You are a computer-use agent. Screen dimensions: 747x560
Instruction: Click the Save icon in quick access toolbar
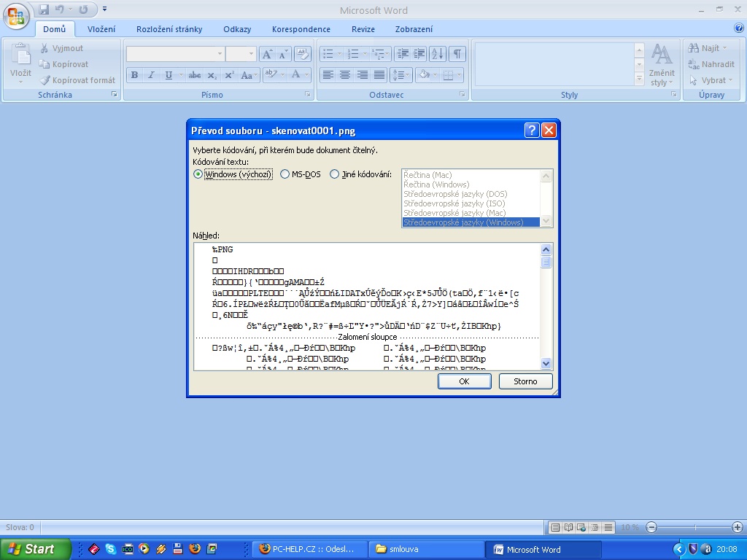44,10
